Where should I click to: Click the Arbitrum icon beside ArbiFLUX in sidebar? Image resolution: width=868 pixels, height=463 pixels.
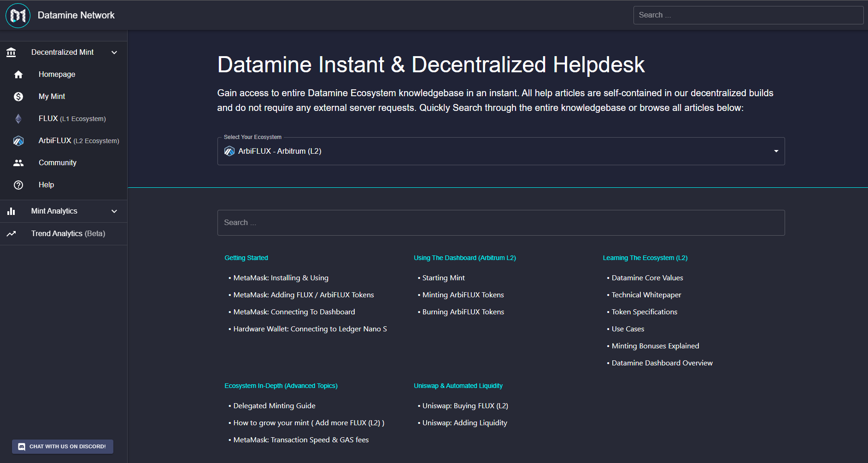tap(18, 141)
